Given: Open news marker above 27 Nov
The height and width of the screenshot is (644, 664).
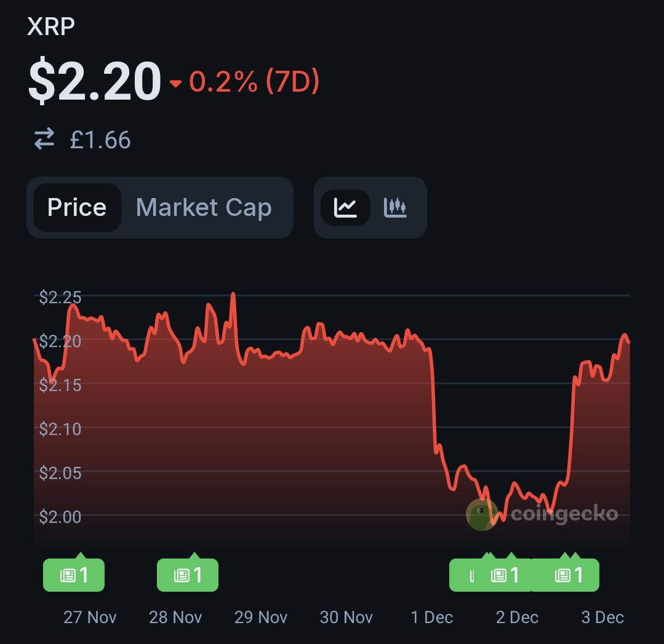Looking at the screenshot, I should (x=74, y=575).
